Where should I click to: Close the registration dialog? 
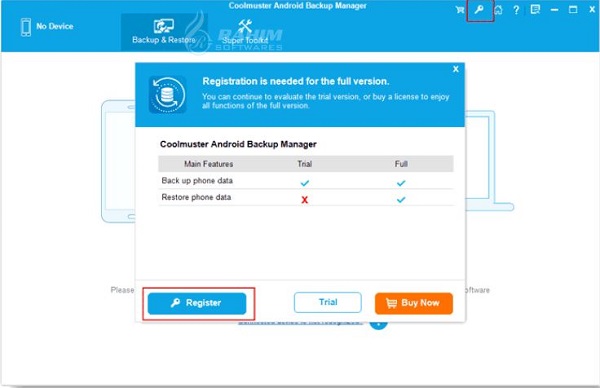[456, 69]
